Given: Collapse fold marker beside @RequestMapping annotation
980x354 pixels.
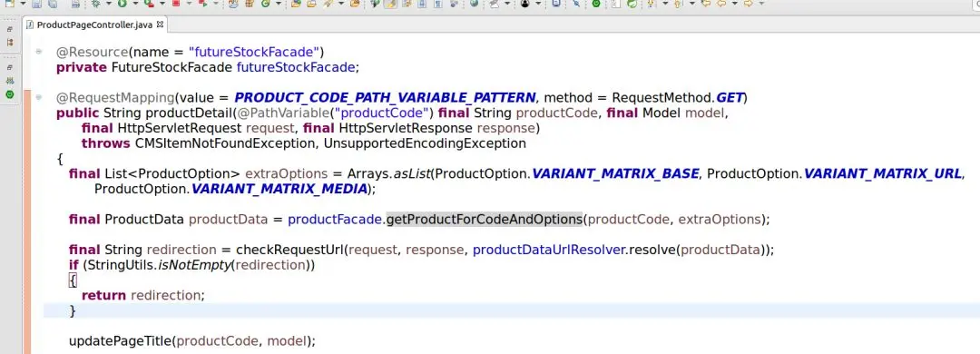Looking at the screenshot, I should click(39, 97).
